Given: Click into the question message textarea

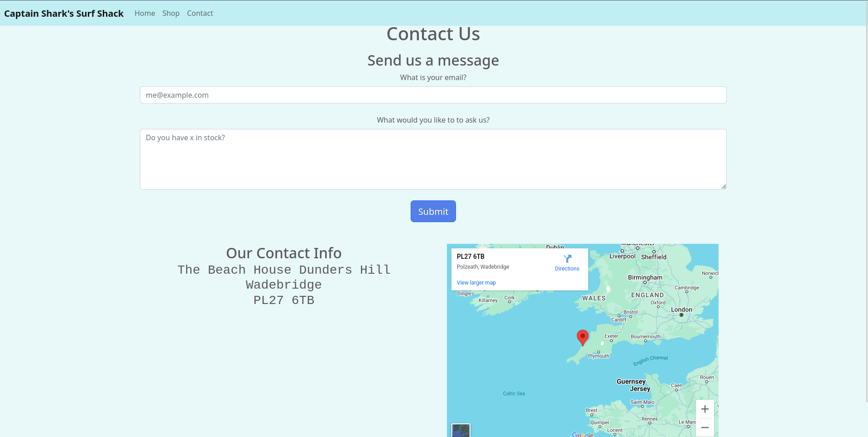Looking at the screenshot, I should tap(433, 159).
